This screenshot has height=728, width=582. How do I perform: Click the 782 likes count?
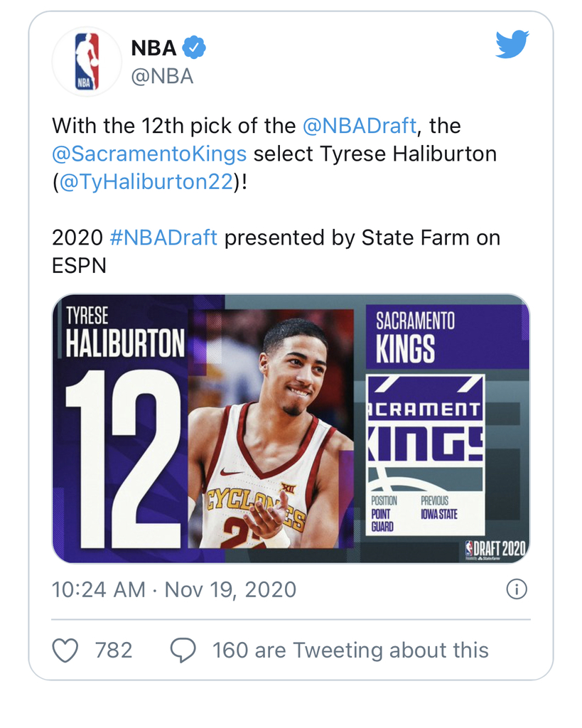(x=114, y=651)
